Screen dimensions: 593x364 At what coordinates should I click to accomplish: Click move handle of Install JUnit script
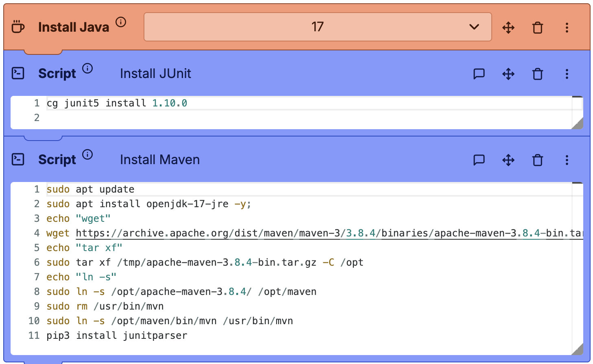508,74
